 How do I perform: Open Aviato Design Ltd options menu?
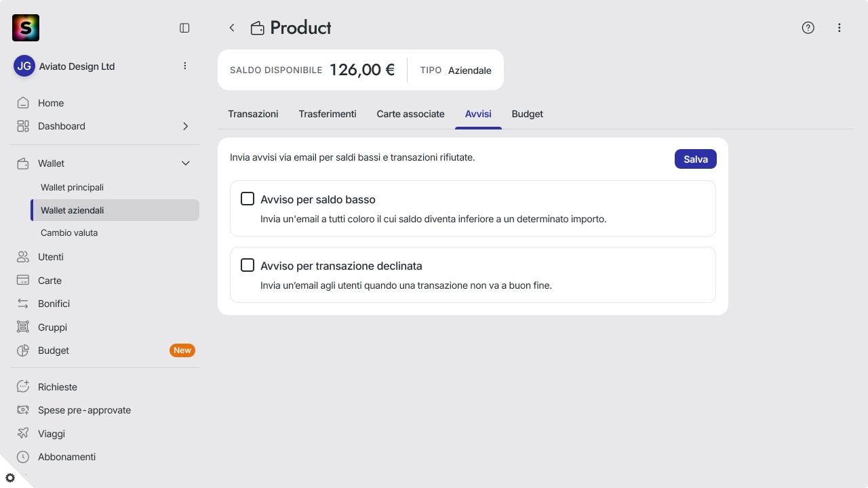tap(185, 66)
